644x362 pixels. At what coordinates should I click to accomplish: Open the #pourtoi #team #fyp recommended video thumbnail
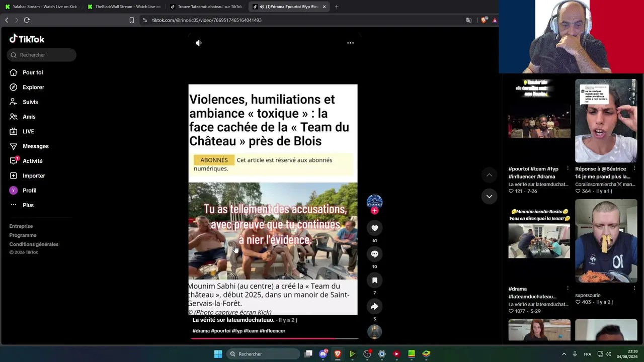pyautogui.click(x=539, y=121)
